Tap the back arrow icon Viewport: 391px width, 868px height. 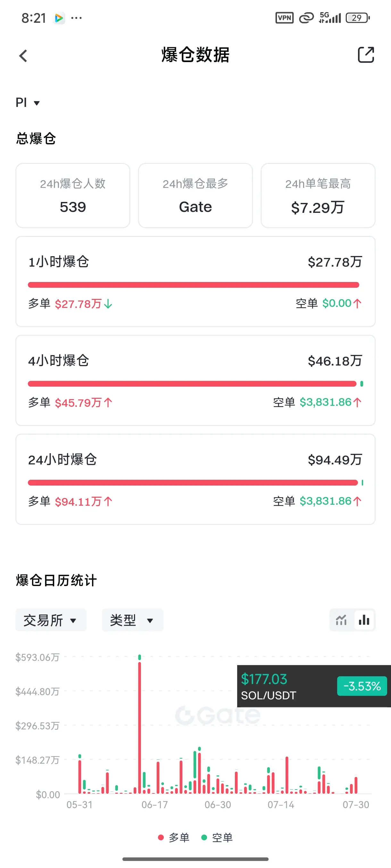pyautogui.click(x=23, y=56)
